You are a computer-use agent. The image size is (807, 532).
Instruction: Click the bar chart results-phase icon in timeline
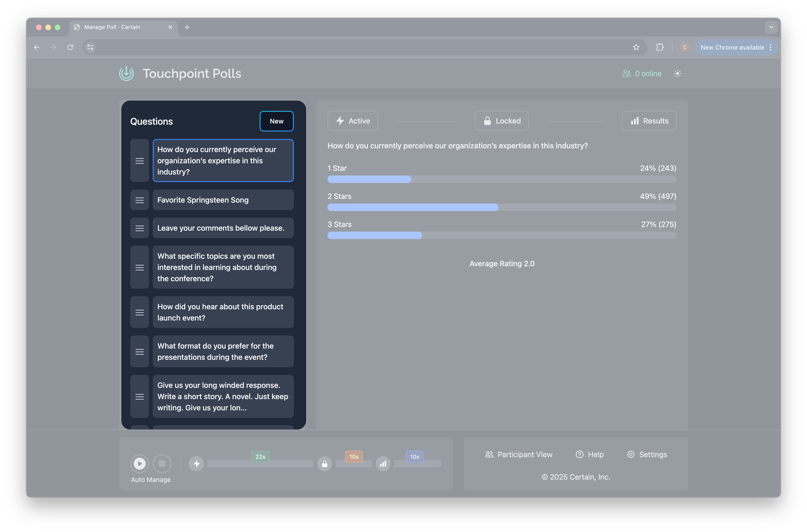tap(383, 464)
